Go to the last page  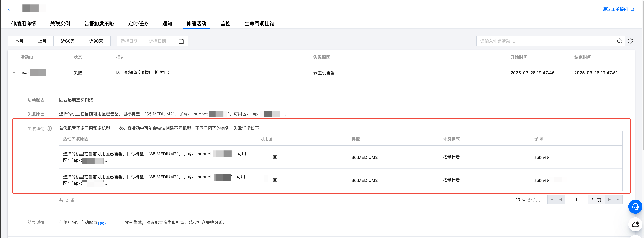point(618,200)
